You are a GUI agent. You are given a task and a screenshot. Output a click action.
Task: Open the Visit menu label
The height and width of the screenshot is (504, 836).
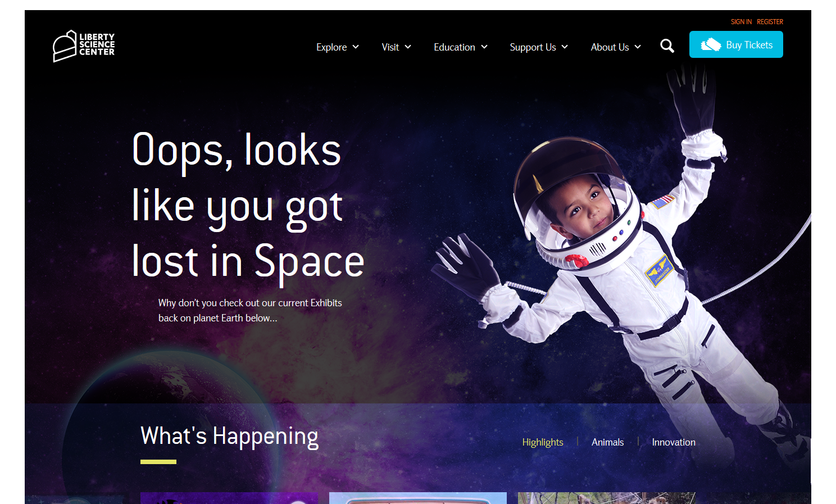point(390,47)
